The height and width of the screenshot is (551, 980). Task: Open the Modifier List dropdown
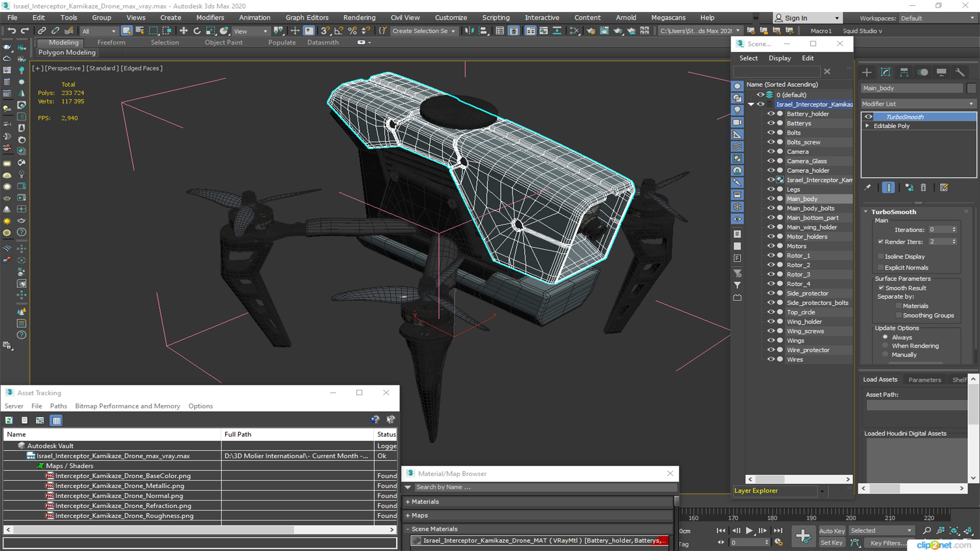(x=918, y=104)
